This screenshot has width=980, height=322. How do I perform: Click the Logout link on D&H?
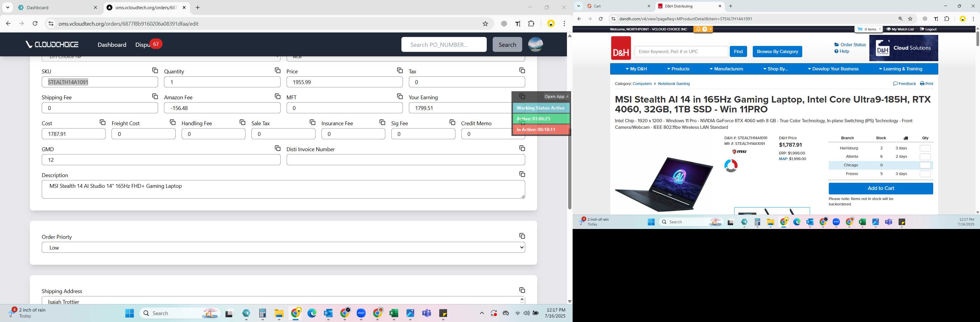pos(928,29)
